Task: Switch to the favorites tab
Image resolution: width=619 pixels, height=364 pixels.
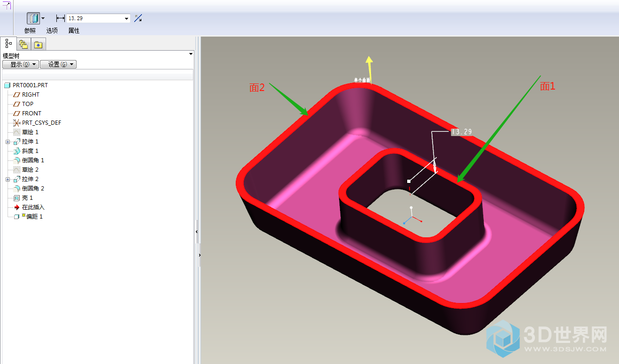Action: (x=38, y=45)
